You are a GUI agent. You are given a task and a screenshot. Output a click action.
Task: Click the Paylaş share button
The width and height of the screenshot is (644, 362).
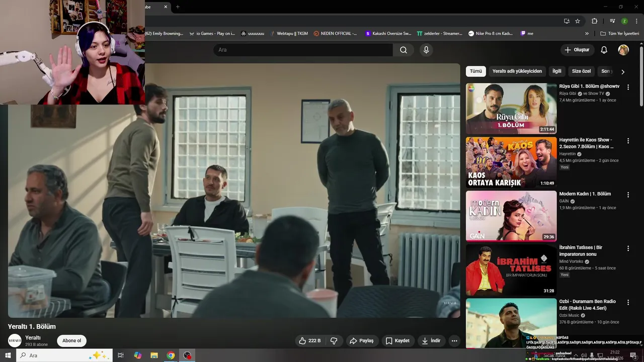click(x=362, y=341)
